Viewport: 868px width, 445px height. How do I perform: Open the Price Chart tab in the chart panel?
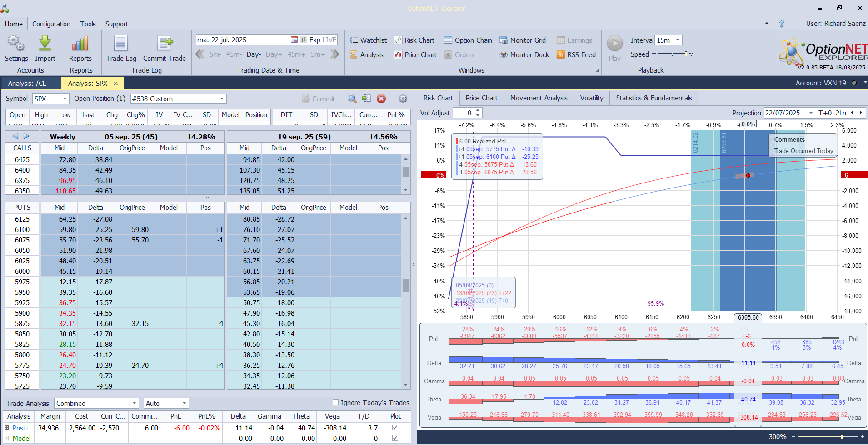pos(481,98)
